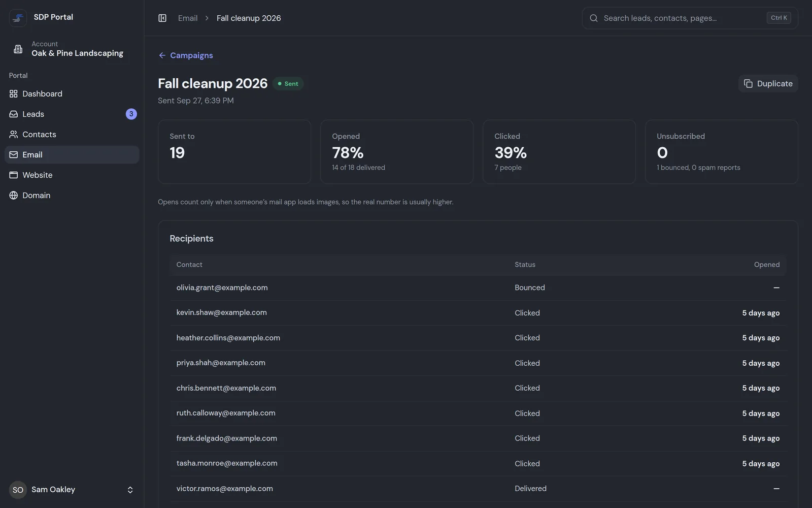
Task: Click the green Sent status badge
Action: tap(288, 84)
